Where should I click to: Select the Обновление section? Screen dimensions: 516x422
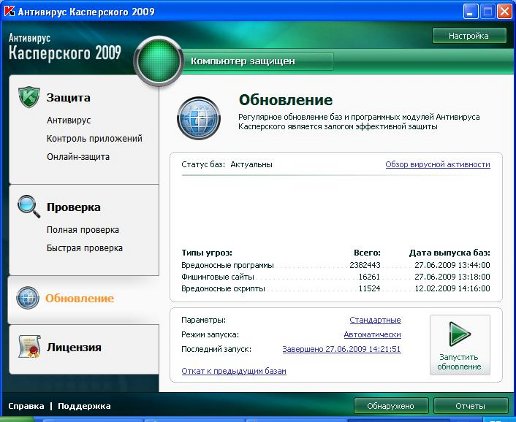80,298
